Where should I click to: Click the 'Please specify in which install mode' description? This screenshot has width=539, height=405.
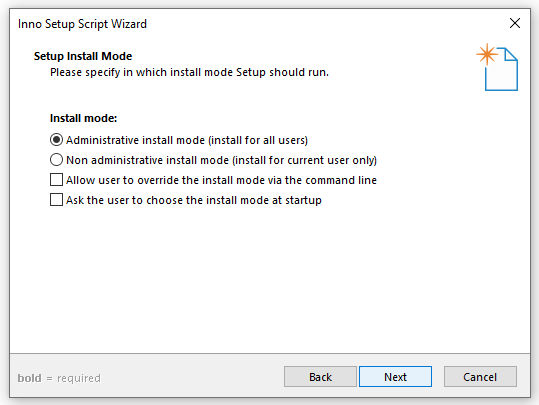tap(189, 73)
